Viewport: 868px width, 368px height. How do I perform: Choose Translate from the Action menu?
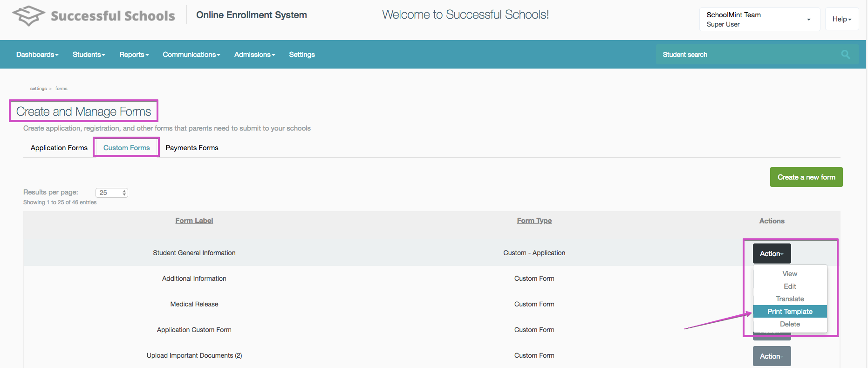click(x=790, y=299)
